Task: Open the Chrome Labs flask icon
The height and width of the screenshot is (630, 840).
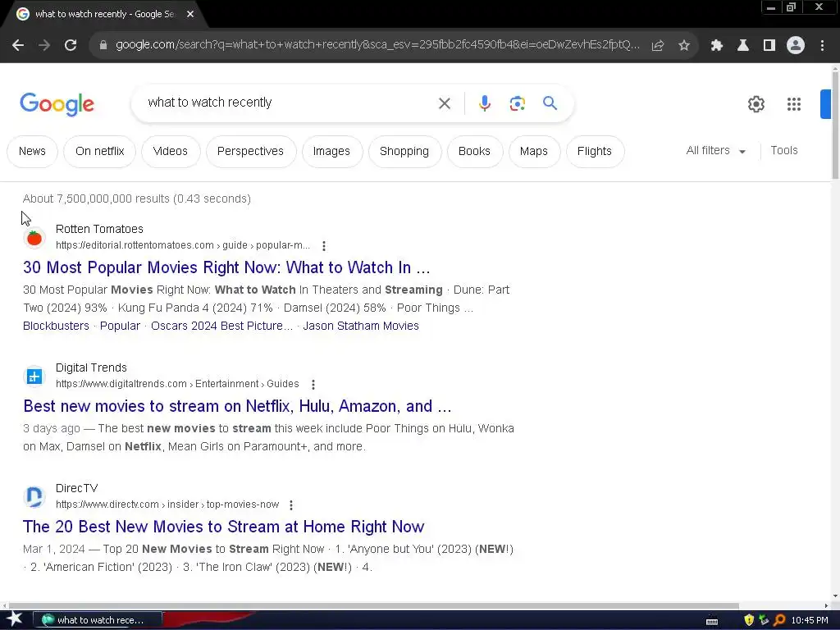Action: point(743,46)
